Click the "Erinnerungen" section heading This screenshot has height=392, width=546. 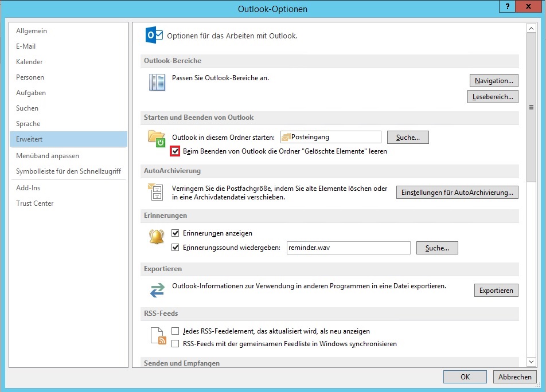point(165,215)
